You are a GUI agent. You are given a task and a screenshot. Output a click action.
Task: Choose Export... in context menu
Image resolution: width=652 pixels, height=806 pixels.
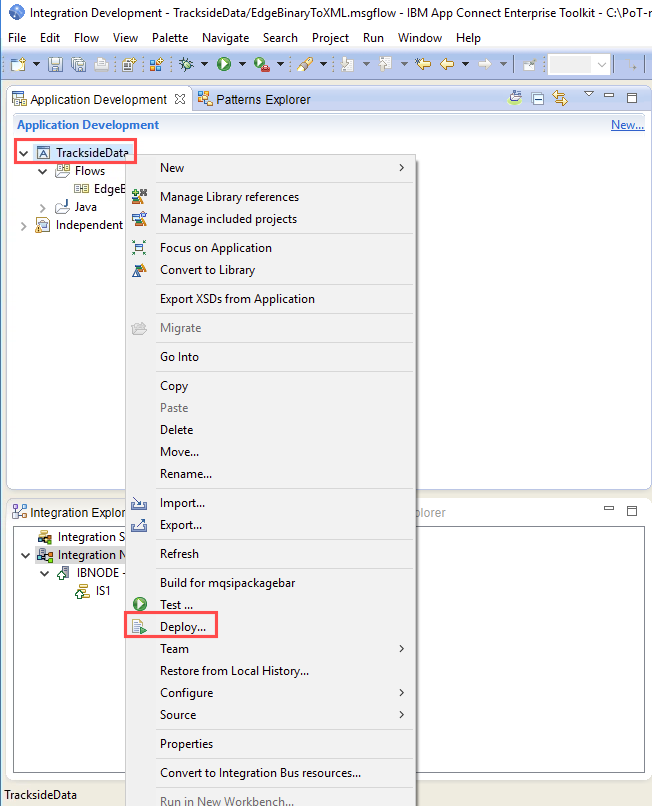(270, 525)
